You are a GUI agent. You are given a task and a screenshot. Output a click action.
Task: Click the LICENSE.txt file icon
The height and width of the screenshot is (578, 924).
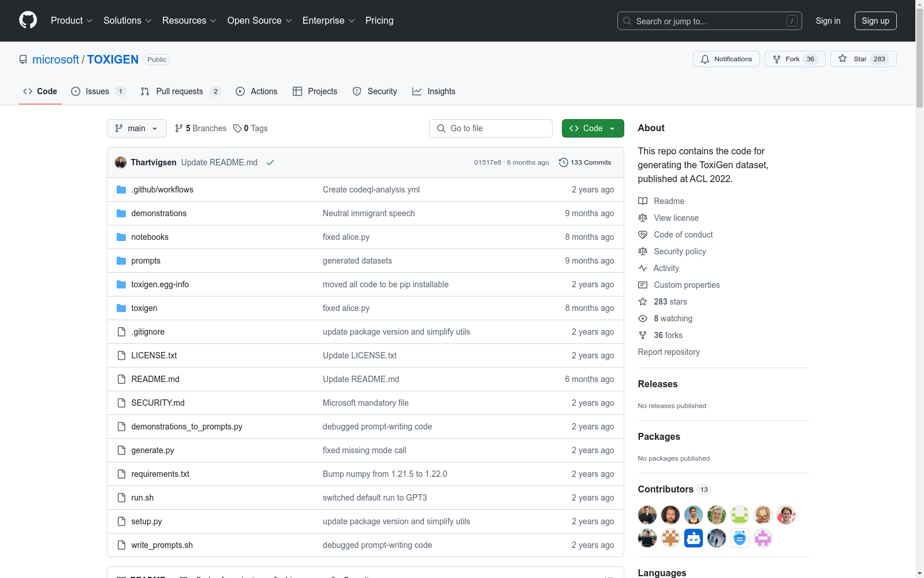point(121,355)
